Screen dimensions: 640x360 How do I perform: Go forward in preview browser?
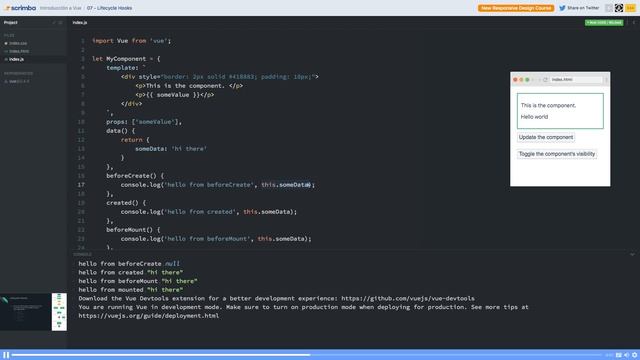(x=539, y=80)
